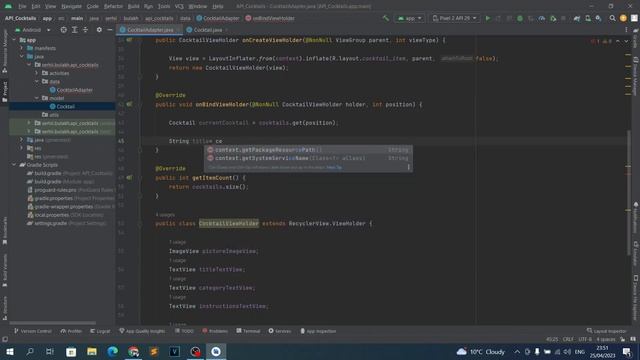The height and width of the screenshot is (360, 640).
Task: Open the Android project view dropdown
Action: click(x=33, y=30)
